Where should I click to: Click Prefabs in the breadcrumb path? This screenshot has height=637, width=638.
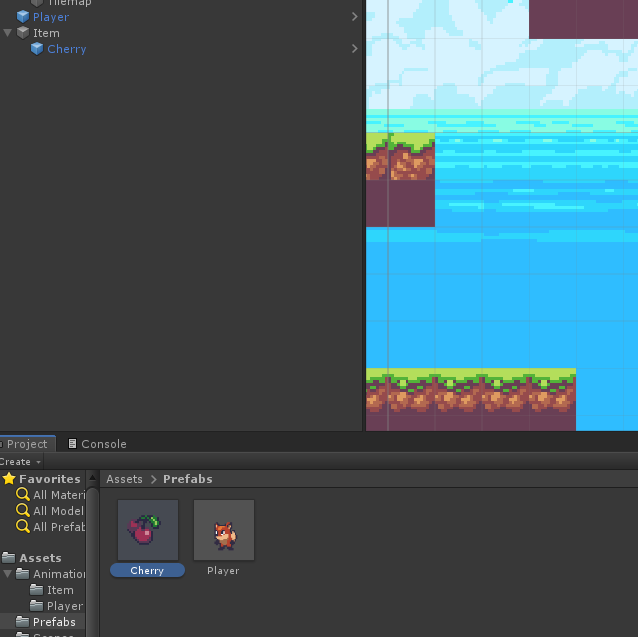[188, 479]
